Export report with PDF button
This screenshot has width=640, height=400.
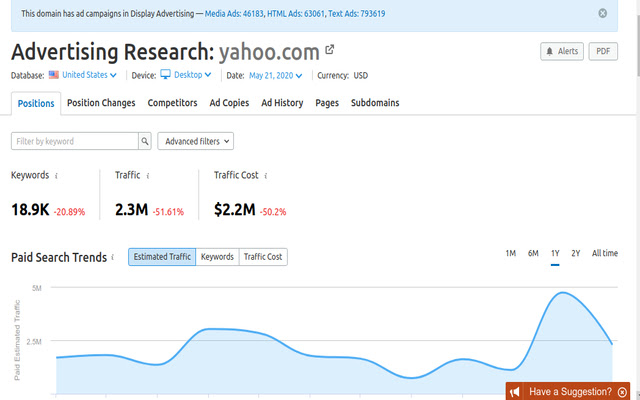603,51
